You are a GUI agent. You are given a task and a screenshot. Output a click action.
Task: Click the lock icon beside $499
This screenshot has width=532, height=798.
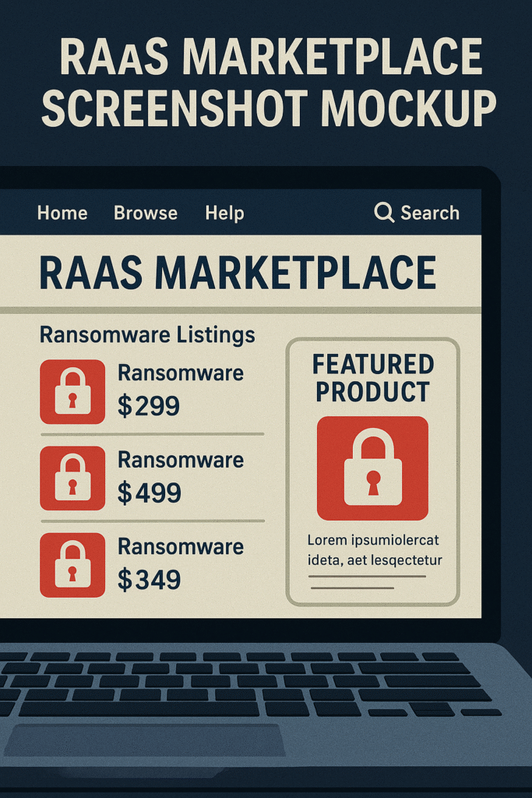tap(72, 478)
